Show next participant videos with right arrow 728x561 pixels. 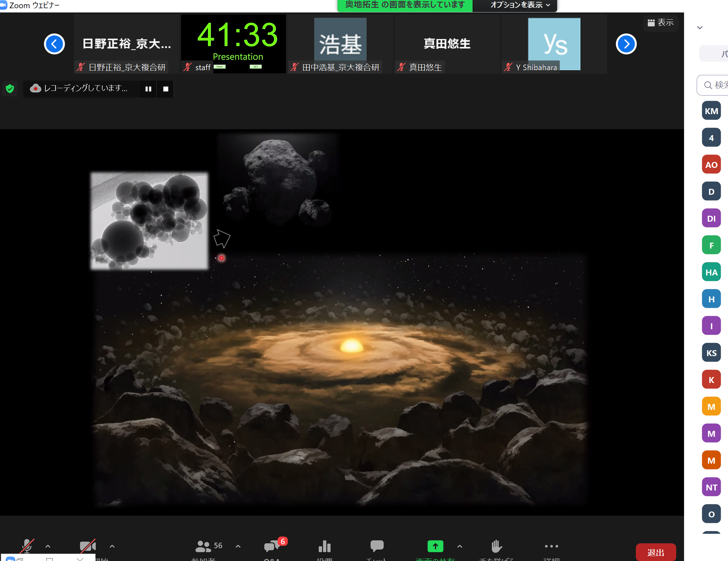tap(626, 44)
